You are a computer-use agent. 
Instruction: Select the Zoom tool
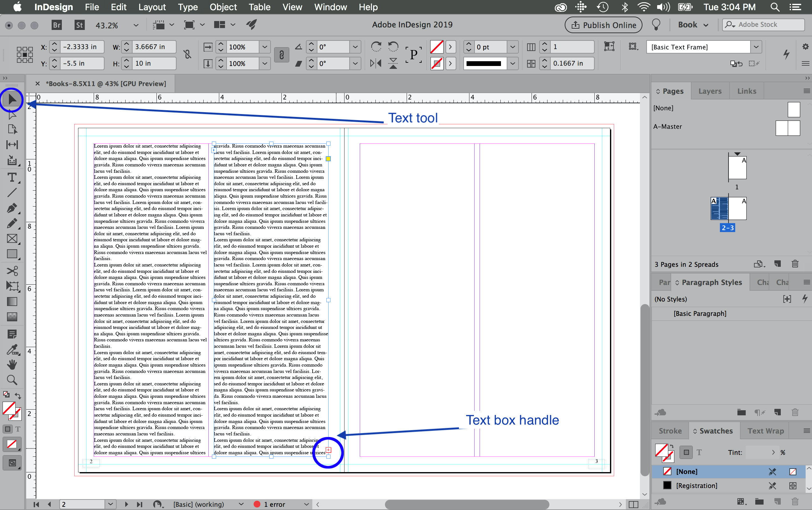[12, 380]
